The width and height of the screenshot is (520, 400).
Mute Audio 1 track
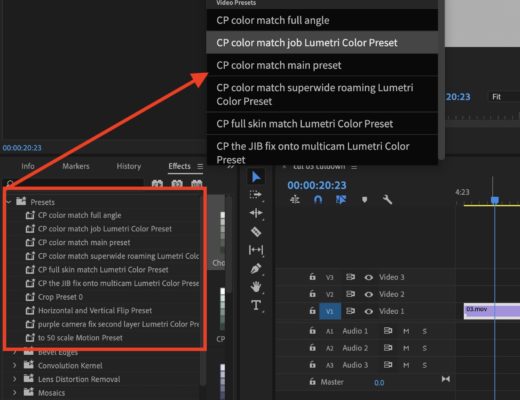pos(406,331)
